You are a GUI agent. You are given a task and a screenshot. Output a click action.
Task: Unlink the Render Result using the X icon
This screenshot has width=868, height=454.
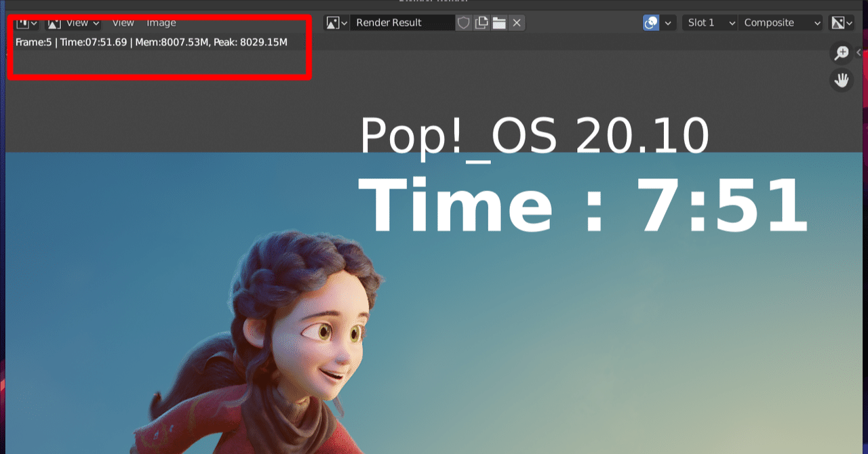[517, 22]
